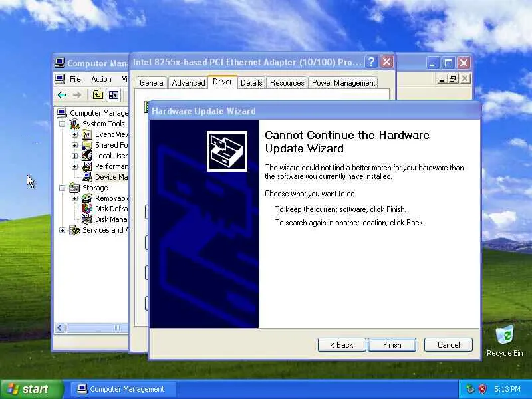The width and height of the screenshot is (532, 399).
Task: Click the Performance Logs icon
Action: [x=87, y=166]
